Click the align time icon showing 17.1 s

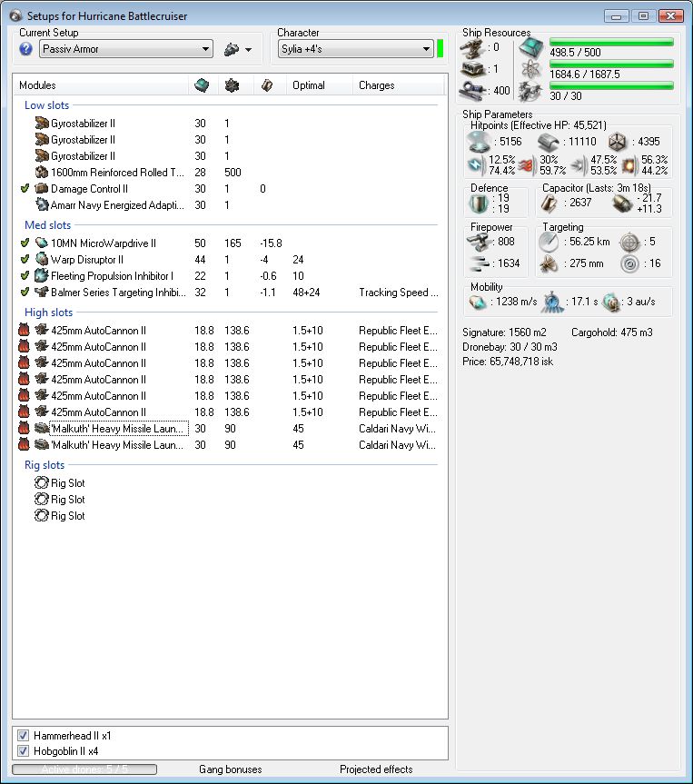point(552,302)
